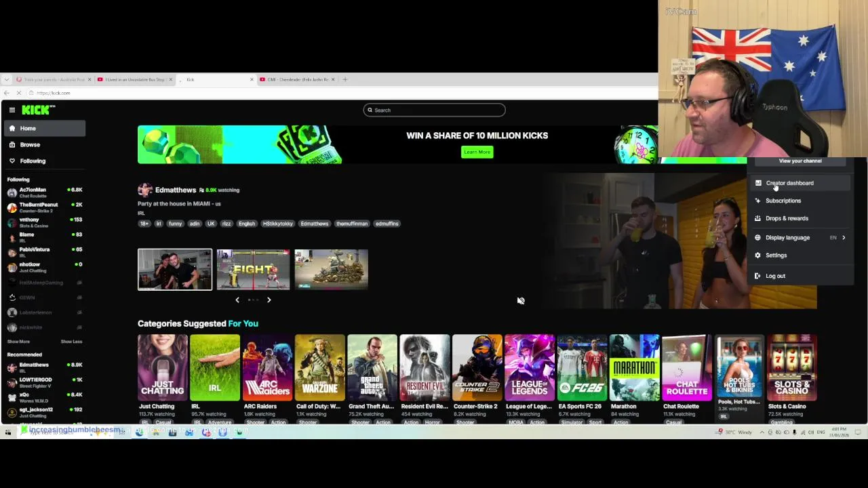Click the Drops & rewards grid icon

[x=757, y=218]
